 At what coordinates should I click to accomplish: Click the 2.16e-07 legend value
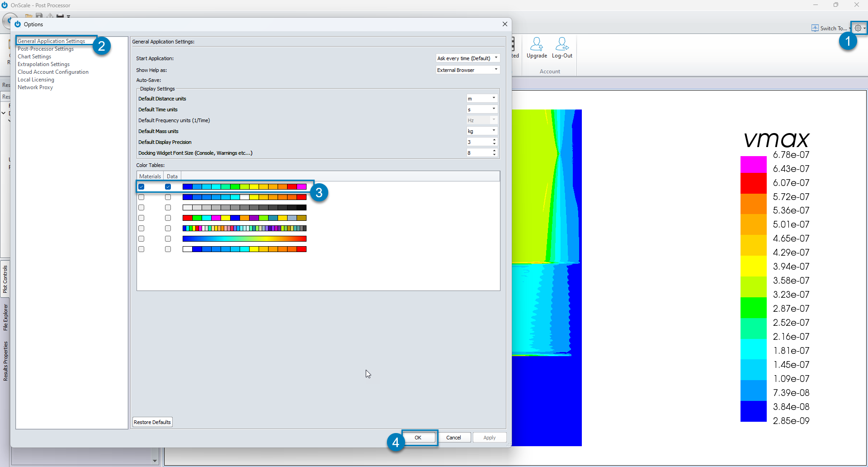point(791,337)
